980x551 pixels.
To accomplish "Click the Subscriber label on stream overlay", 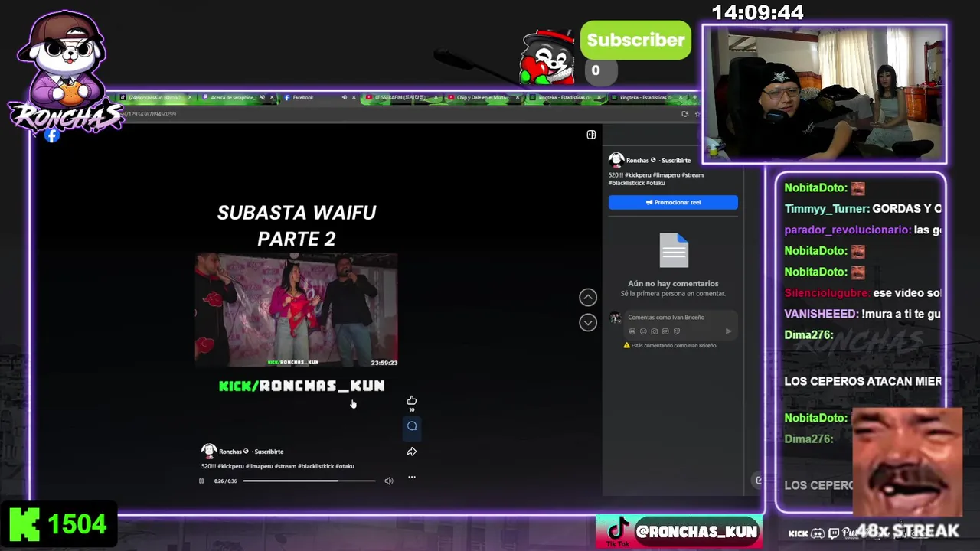I will (635, 40).
